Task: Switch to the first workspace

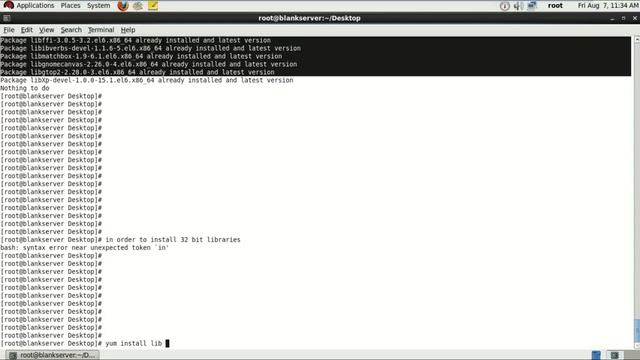Action: [596, 355]
